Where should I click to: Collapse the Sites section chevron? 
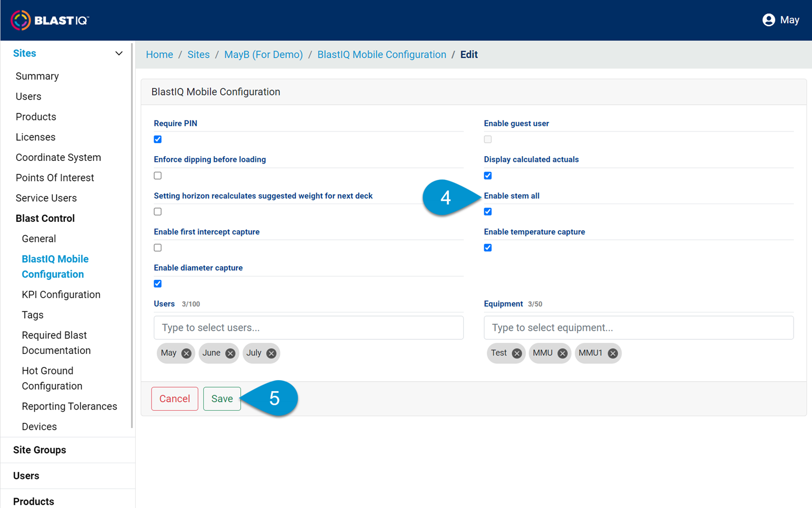[119, 54]
